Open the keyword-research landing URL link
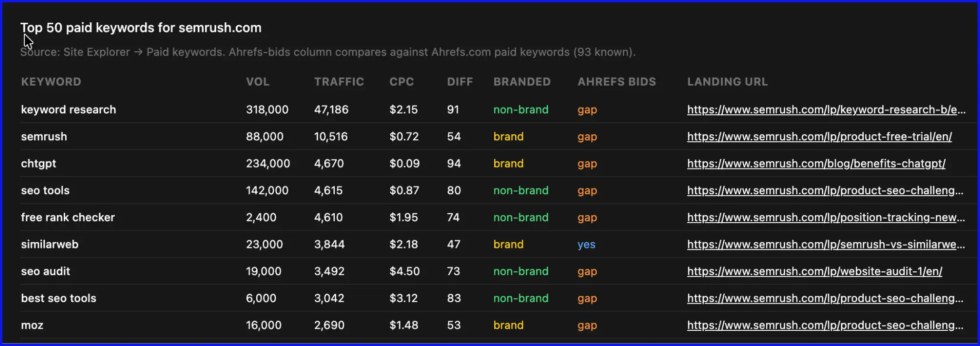 [826, 109]
